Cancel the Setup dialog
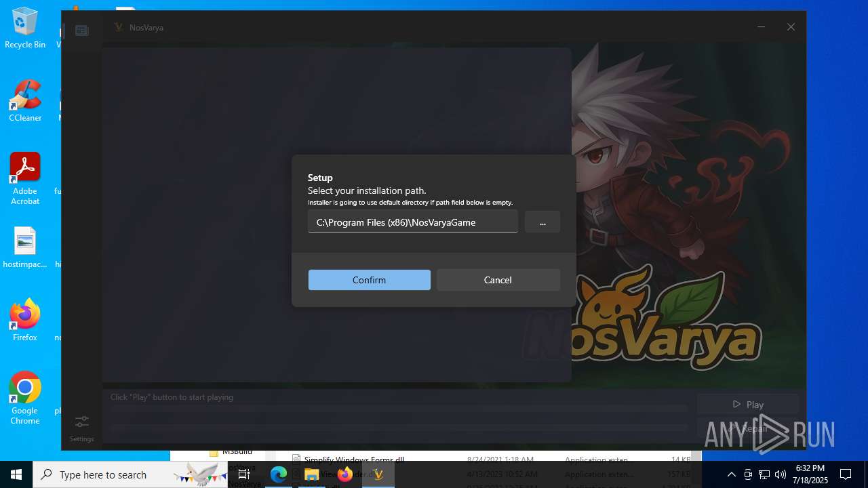 (498, 280)
